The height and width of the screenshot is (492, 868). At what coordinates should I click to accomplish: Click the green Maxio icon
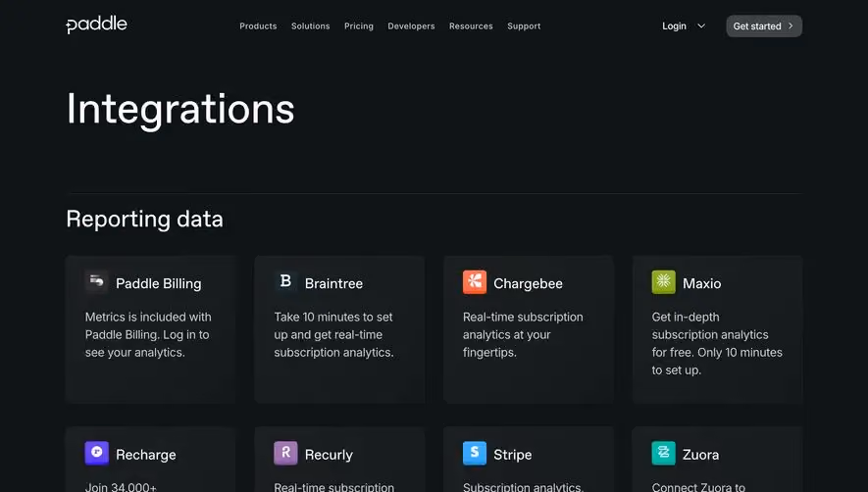click(663, 282)
